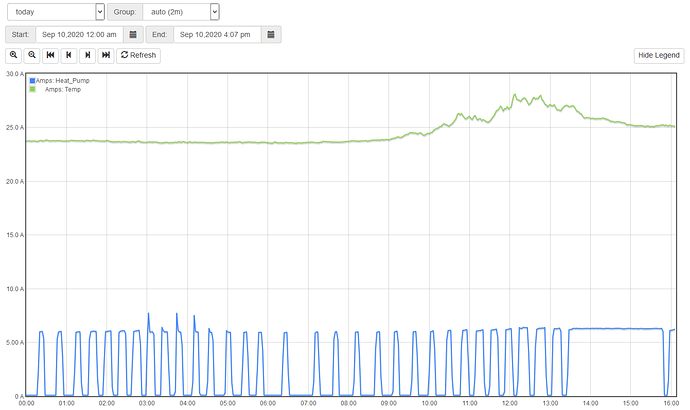
Task: Click the 'Start:' label
Action: 20,34
